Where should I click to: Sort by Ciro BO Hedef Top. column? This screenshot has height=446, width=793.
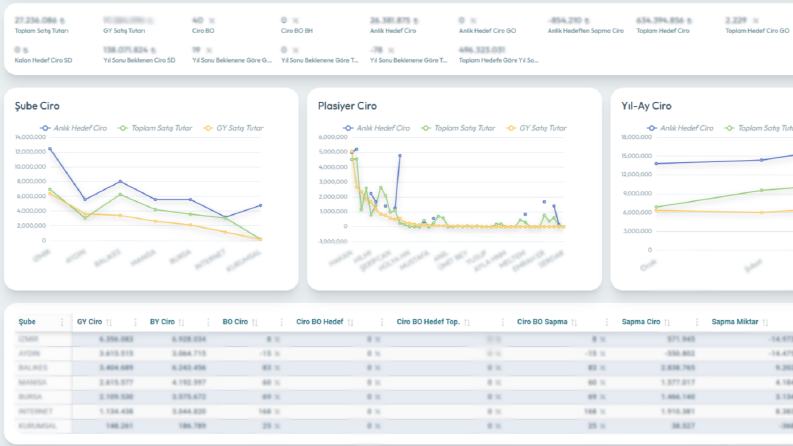tap(467, 322)
